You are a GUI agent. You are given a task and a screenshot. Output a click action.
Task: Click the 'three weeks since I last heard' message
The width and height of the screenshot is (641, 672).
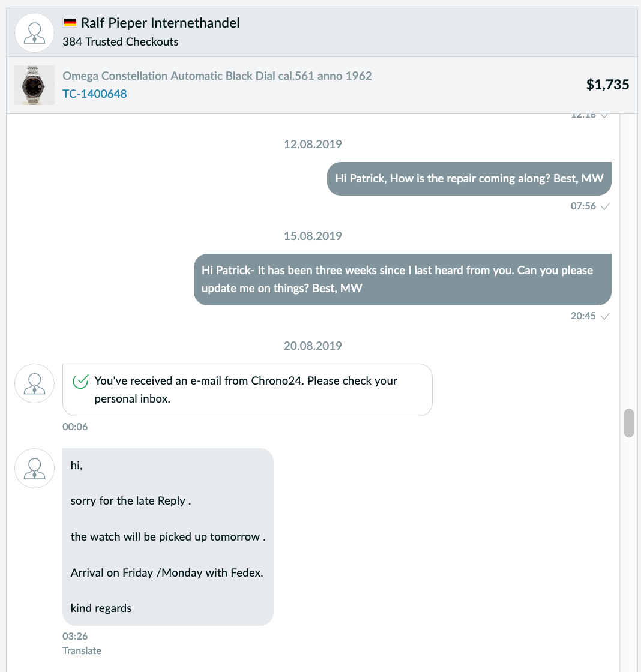click(403, 280)
